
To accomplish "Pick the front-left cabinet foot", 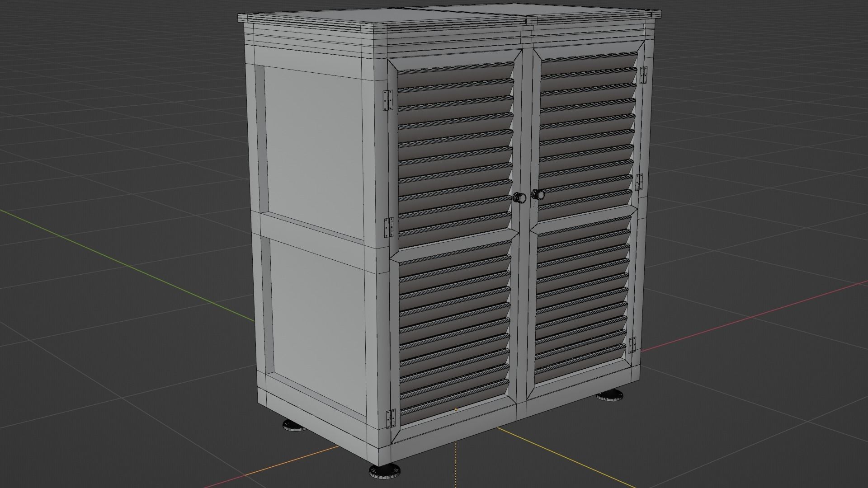I will pos(385,472).
